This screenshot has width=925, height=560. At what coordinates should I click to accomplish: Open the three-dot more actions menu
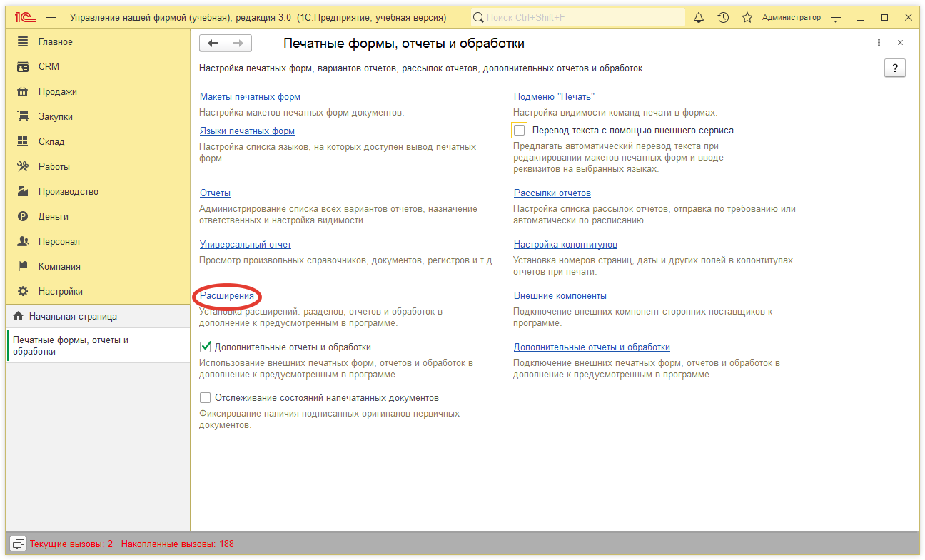(879, 43)
